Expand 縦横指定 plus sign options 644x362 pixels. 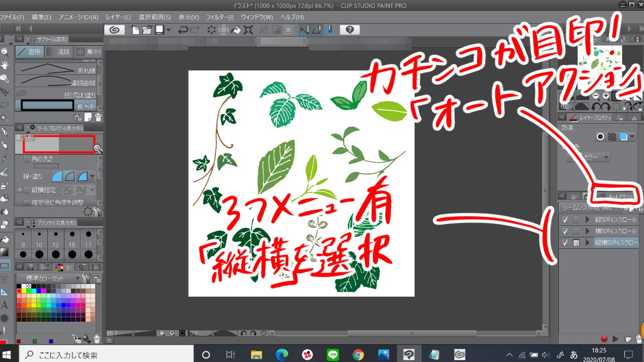point(19,190)
